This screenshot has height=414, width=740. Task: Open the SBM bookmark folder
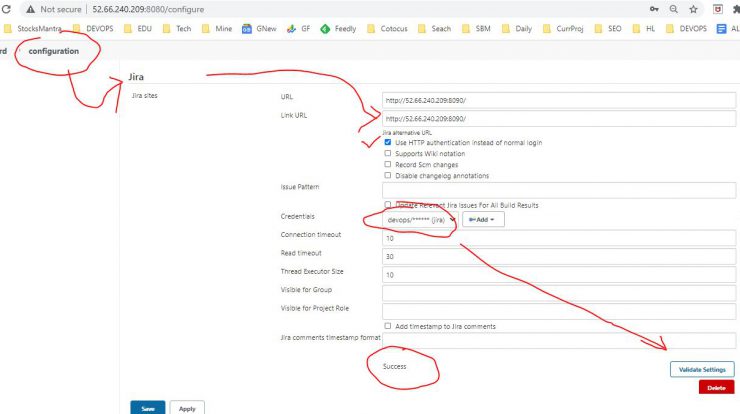pos(476,29)
